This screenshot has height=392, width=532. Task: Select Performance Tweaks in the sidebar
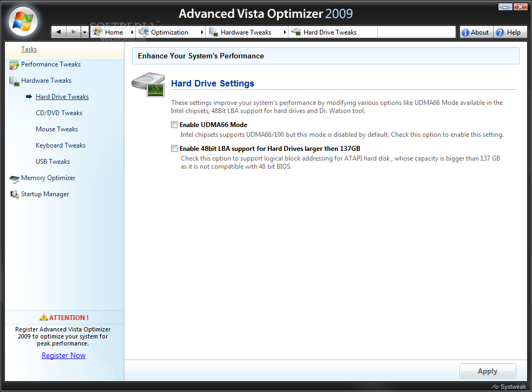pos(51,64)
